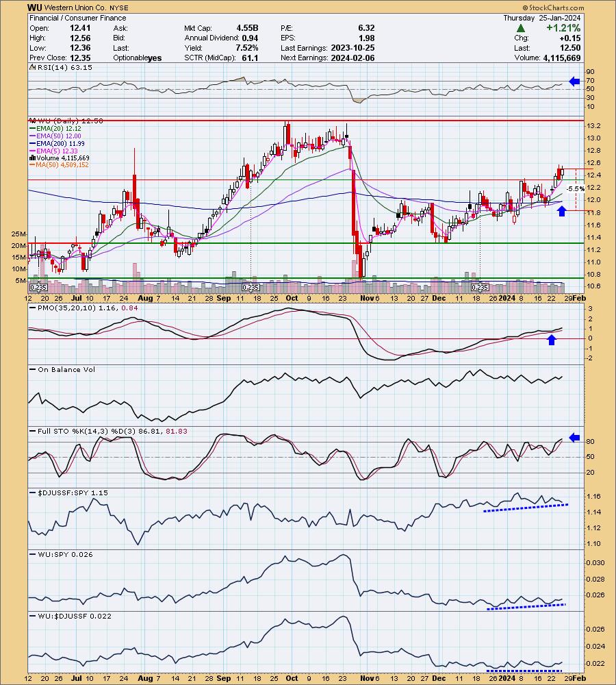
Task: Click the +1.21% percent change
Action: (563, 28)
